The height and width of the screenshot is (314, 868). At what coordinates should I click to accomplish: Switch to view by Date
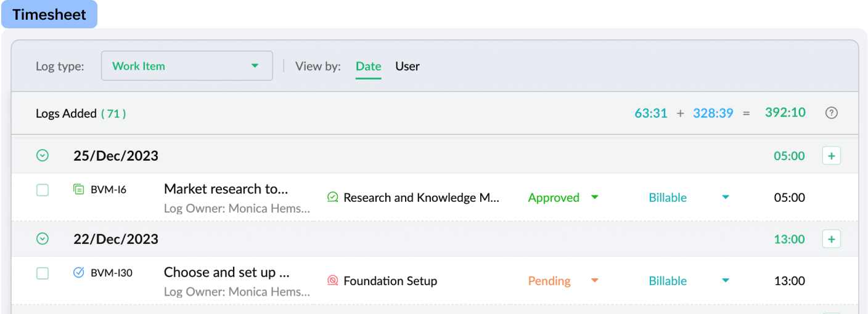tap(368, 66)
